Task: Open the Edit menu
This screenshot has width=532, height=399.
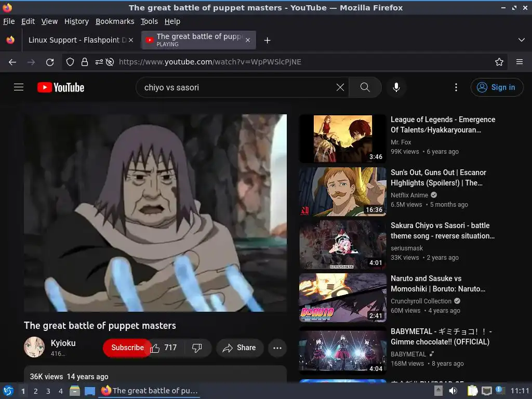Action: click(x=28, y=21)
